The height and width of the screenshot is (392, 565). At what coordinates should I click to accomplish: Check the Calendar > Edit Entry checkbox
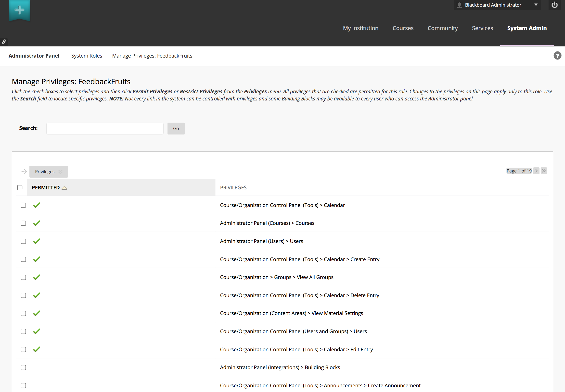click(x=23, y=350)
